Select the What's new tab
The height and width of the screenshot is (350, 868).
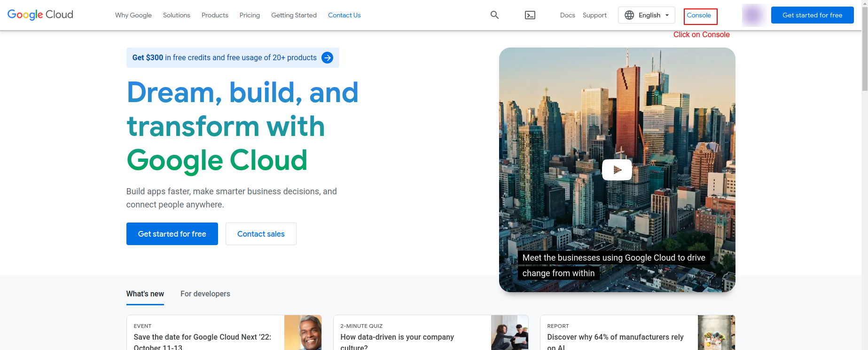(145, 294)
